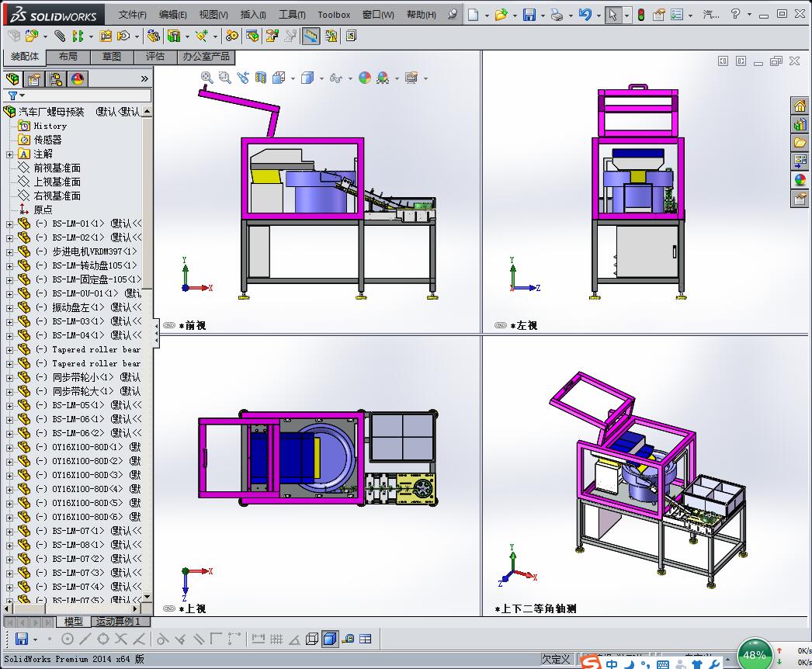The image size is (812, 669).
Task: Click the Previous View icon
Action: [243, 78]
